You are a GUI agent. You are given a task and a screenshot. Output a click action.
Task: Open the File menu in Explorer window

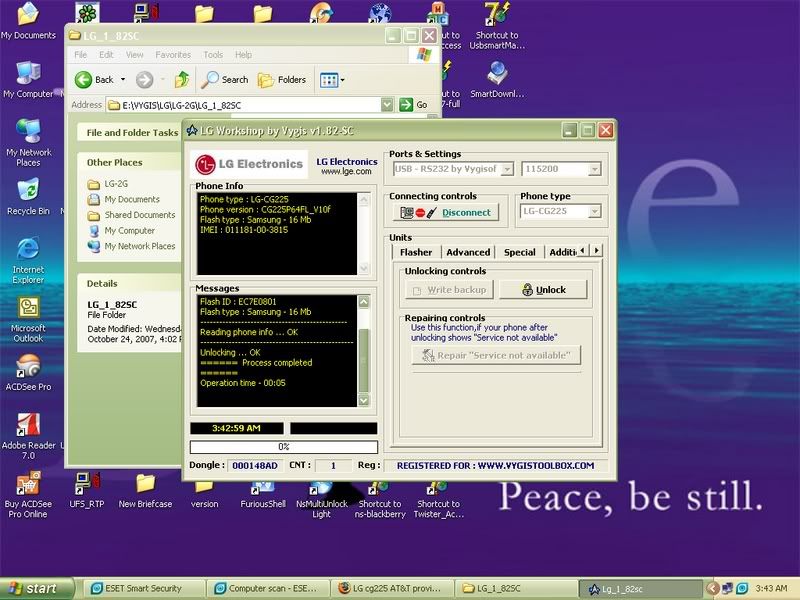(81, 55)
